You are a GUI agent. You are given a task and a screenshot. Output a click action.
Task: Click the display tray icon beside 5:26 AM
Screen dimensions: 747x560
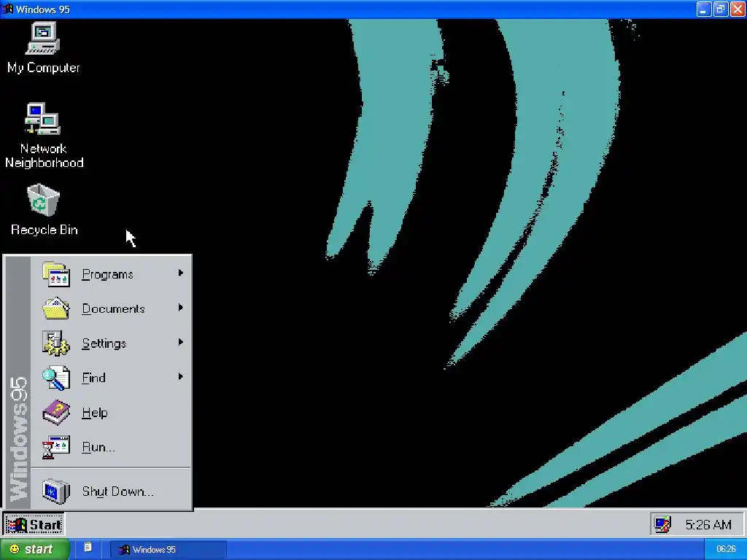tap(662, 524)
